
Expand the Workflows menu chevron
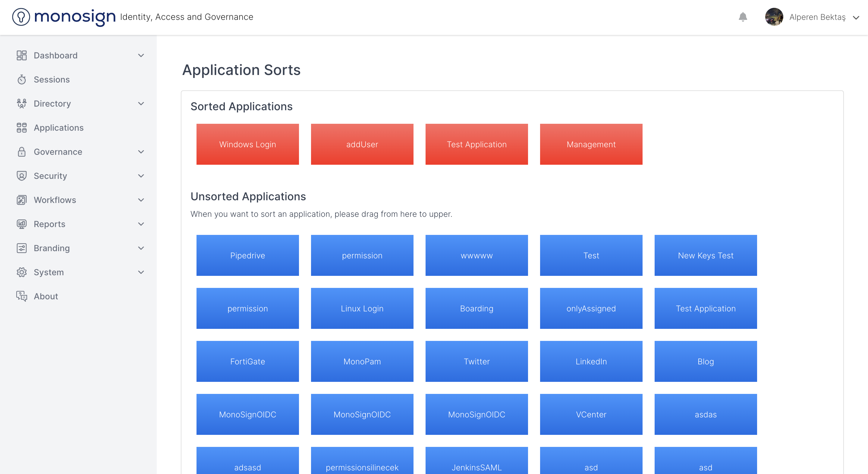[141, 200]
